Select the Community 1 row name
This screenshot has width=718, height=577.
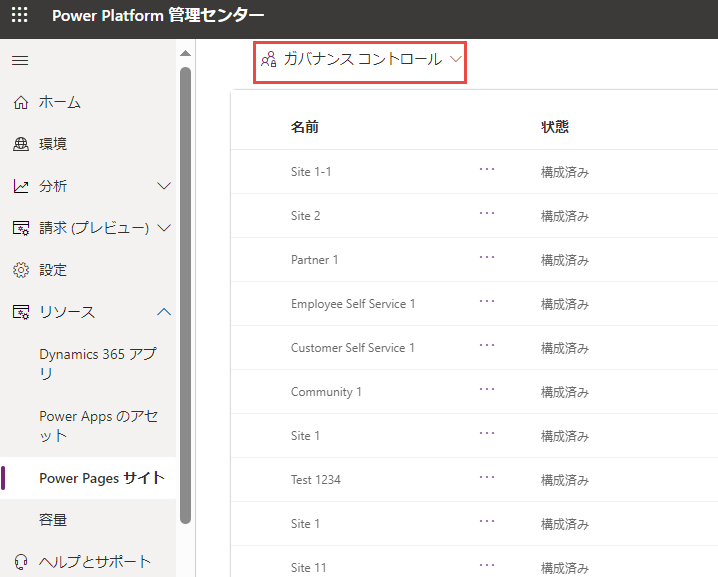coord(326,392)
